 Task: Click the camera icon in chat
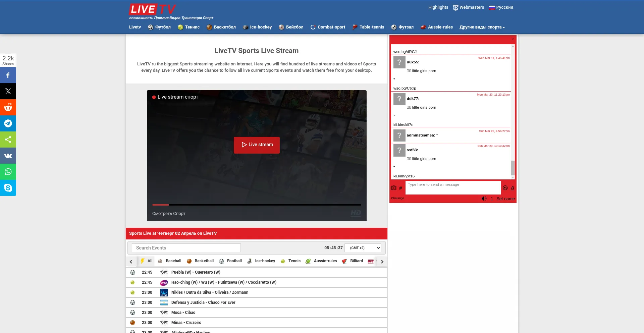point(394,188)
